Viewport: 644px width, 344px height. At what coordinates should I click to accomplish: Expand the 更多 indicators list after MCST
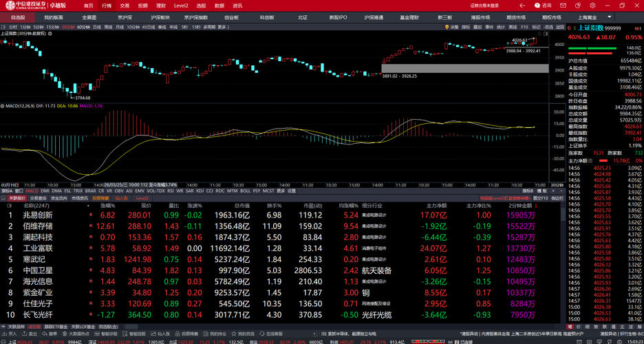tap(281, 191)
